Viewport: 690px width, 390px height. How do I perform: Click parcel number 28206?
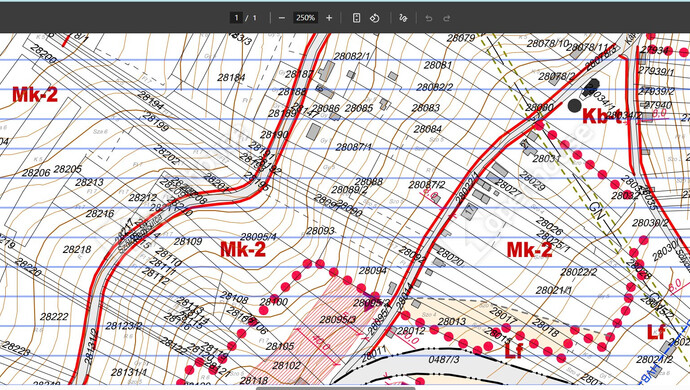coord(36,173)
